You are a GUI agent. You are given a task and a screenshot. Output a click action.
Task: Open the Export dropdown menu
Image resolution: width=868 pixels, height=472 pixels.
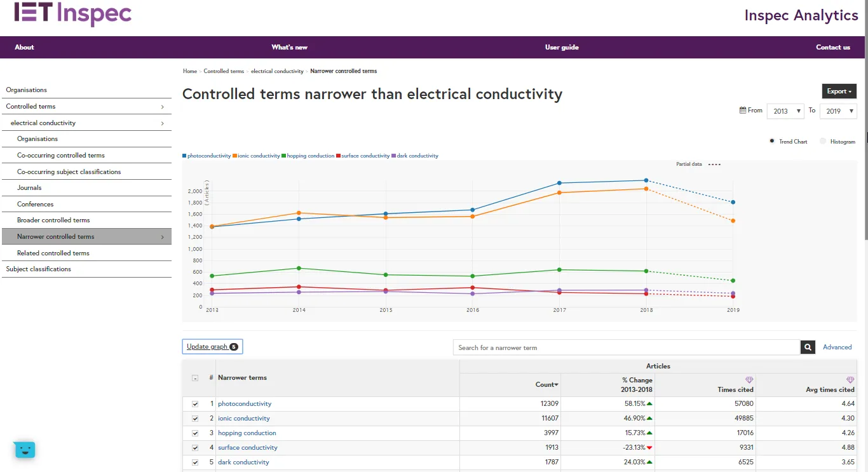coord(839,91)
